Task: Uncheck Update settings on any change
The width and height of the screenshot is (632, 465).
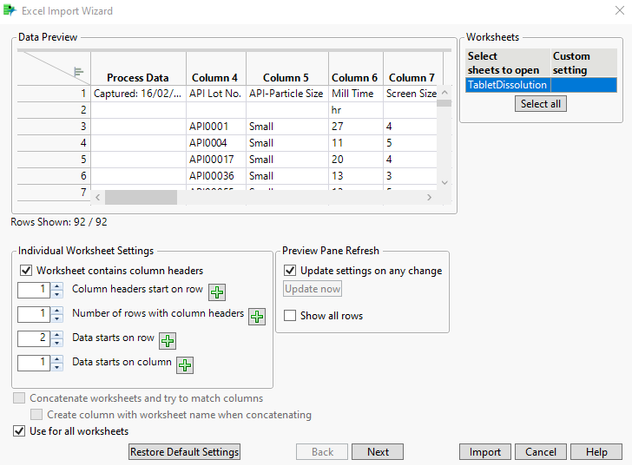Action: pyautogui.click(x=291, y=270)
